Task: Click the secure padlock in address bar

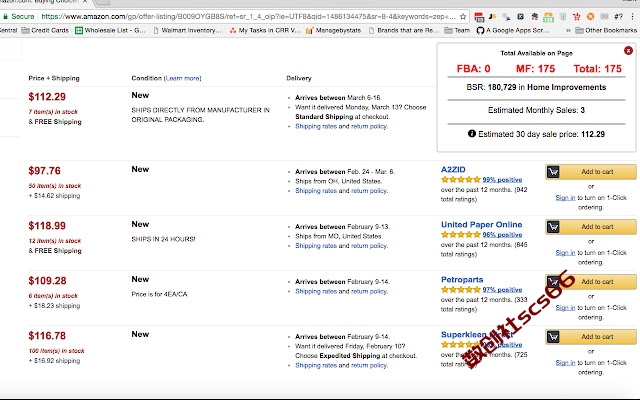Action: tap(5, 17)
